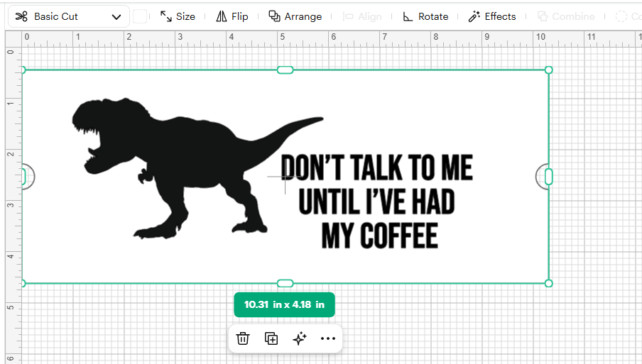Open the Flip options
This screenshot has width=642, height=364.
tap(232, 16)
